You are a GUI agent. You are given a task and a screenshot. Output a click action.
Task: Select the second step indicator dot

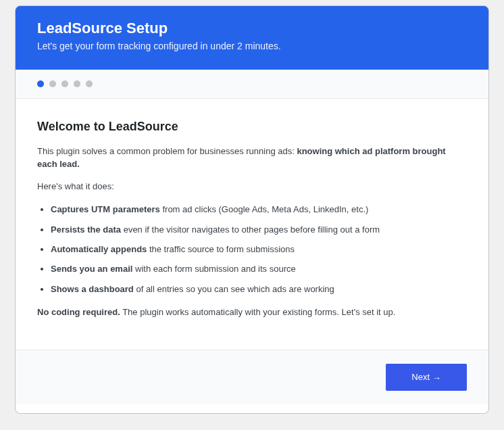click(x=53, y=84)
